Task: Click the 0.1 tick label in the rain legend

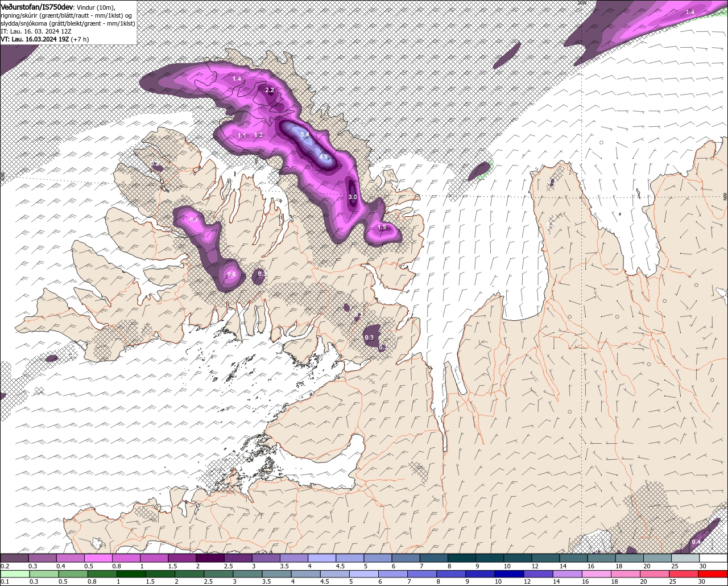Action: (5, 581)
